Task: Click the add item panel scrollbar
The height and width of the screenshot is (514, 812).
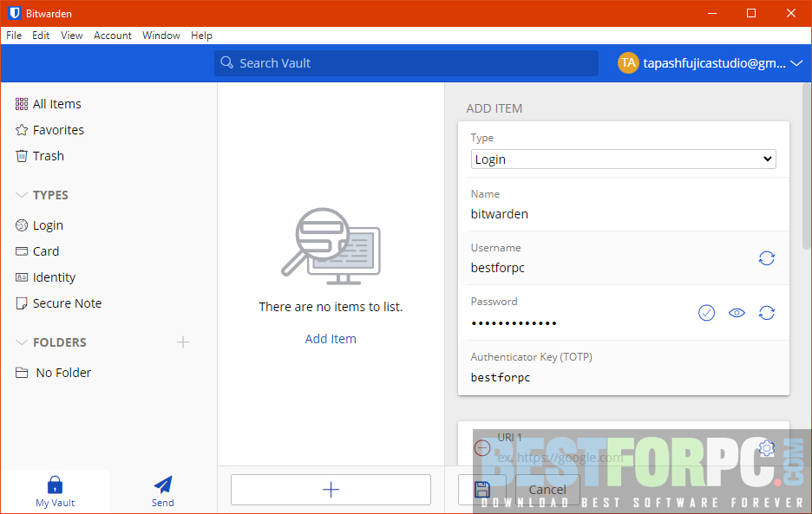Action: (807, 166)
